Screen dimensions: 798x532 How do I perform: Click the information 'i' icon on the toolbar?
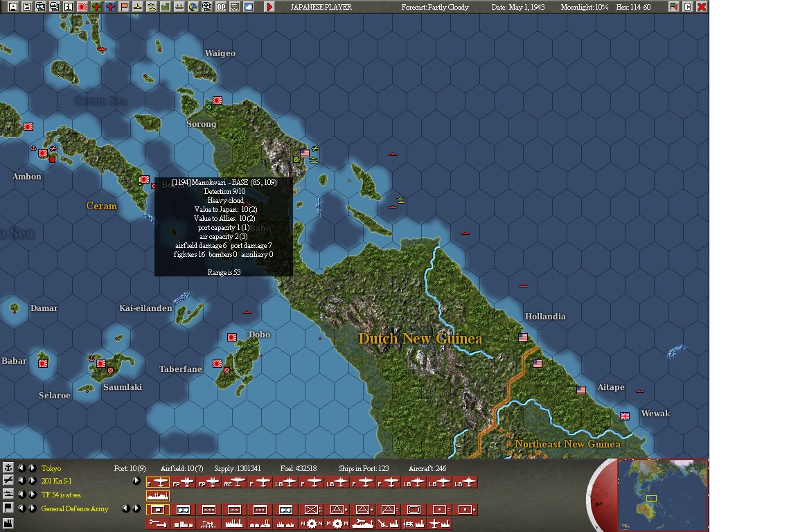point(67,7)
